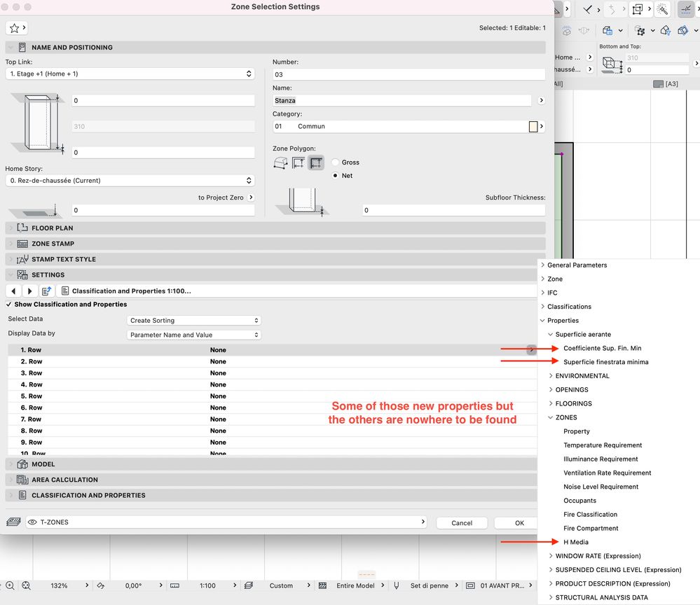This screenshot has height=605, width=700.
Task: Open the Top Link story dropdown
Action: [x=130, y=74]
